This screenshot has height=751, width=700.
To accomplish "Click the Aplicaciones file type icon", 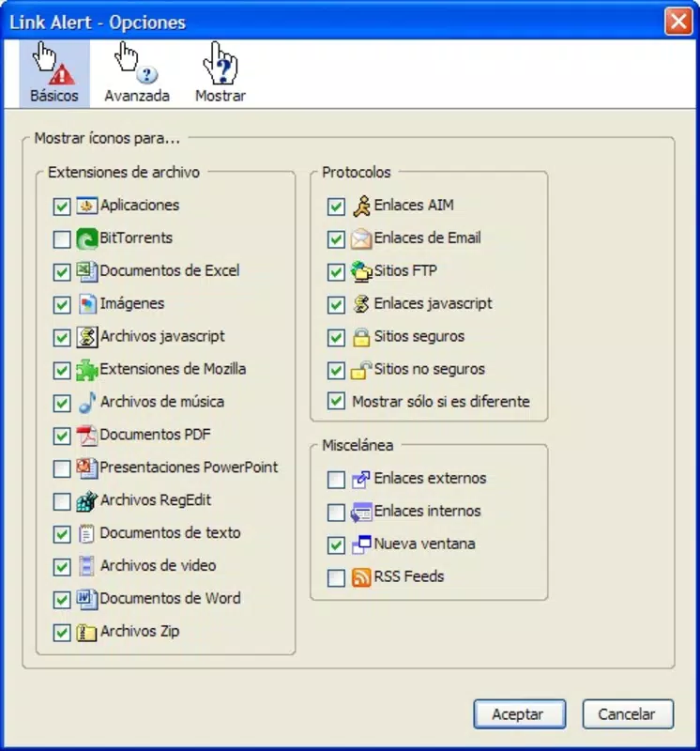I will coord(86,206).
